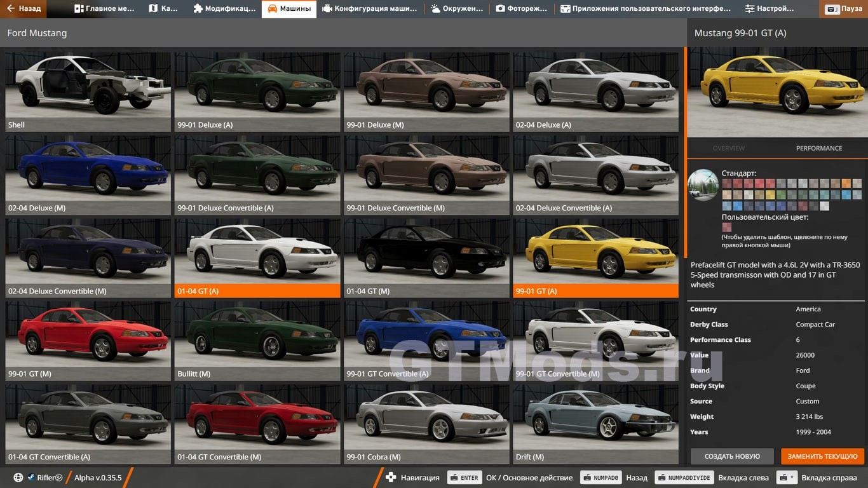The image size is (868, 488).
Task: Click the Ford Mustang heading
Action: [x=37, y=33]
